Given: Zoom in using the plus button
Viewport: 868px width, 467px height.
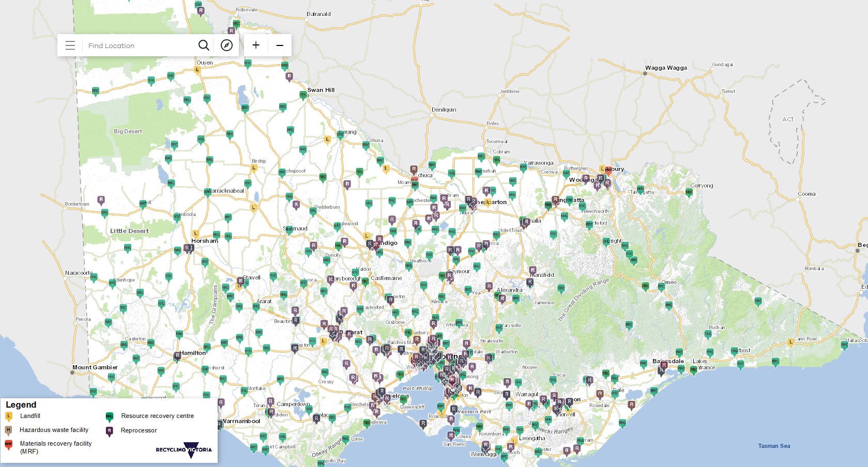Looking at the screenshot, I should (256, 45).
